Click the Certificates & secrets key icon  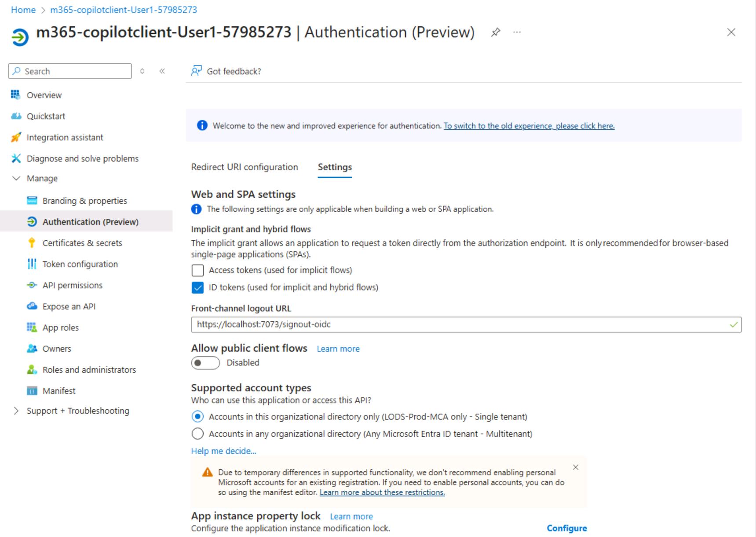tap(32, 243)
